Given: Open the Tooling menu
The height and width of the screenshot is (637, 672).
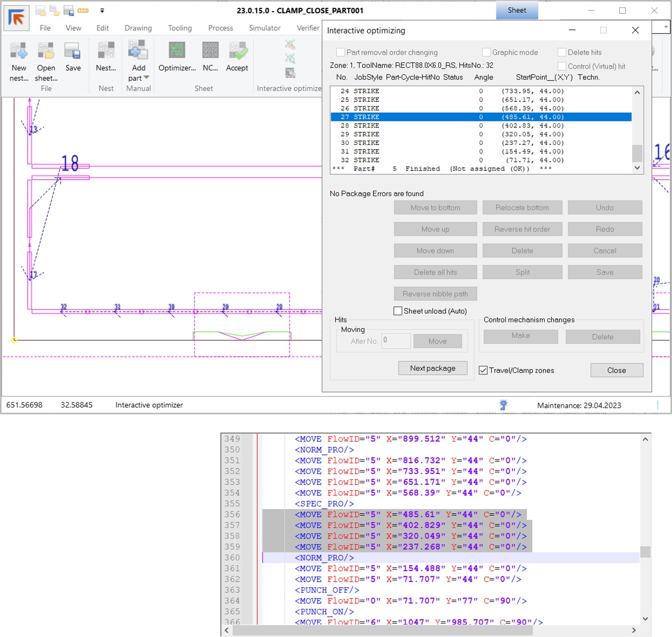Looking at the screenshot, I should 180,28.
